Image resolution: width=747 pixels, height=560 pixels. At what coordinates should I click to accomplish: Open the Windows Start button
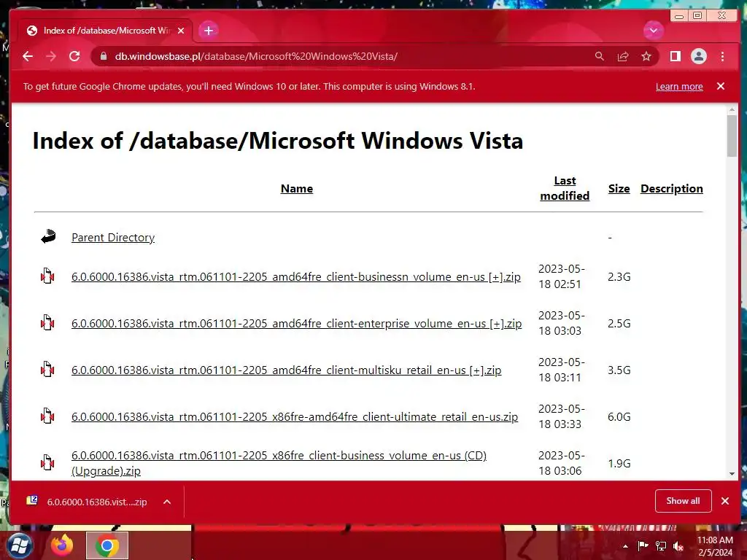pyautogui.click(x=19, y=545)
